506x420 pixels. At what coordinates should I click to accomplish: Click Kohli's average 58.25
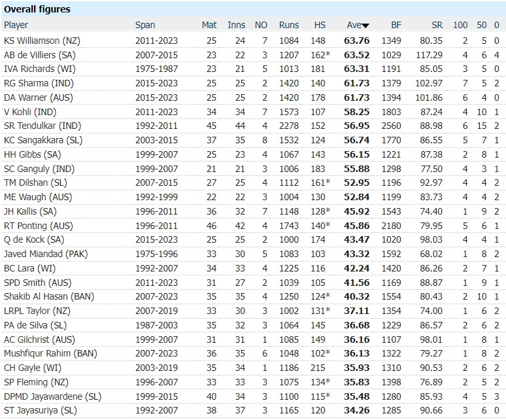356,112
